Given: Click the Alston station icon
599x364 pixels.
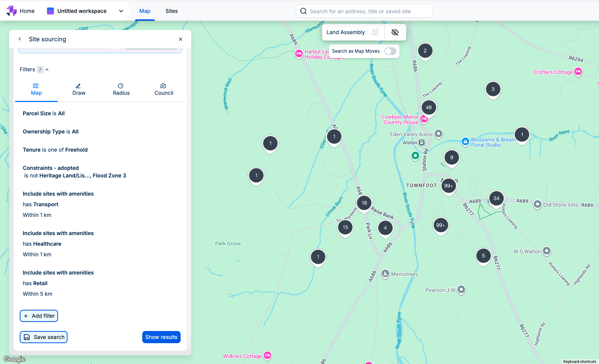Looking at the screenshot, I should (x=421, y=143).
